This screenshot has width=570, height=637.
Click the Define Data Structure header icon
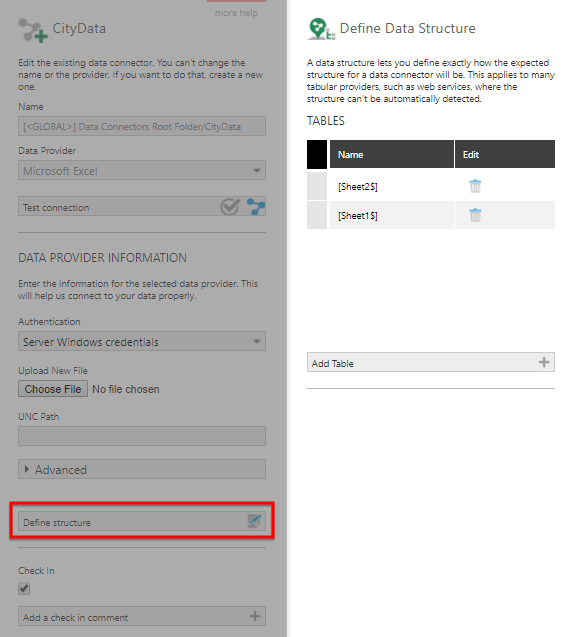click(x=321, y=29)
